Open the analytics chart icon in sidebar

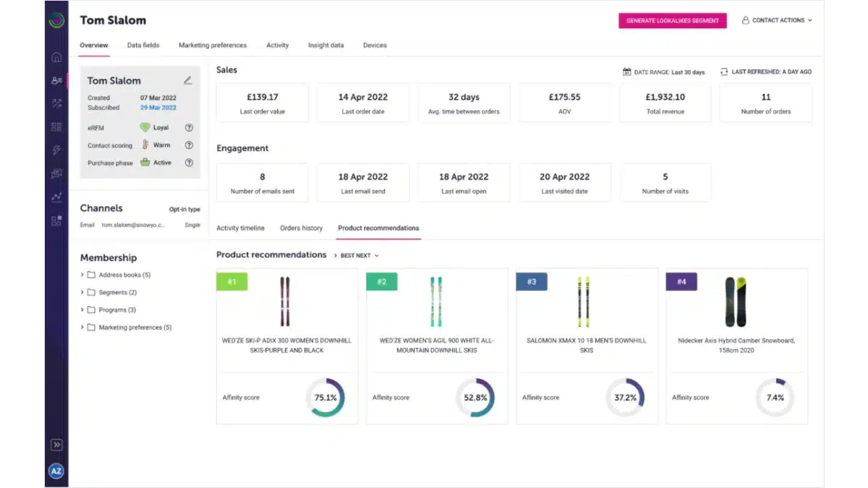(x=56, y=197)
